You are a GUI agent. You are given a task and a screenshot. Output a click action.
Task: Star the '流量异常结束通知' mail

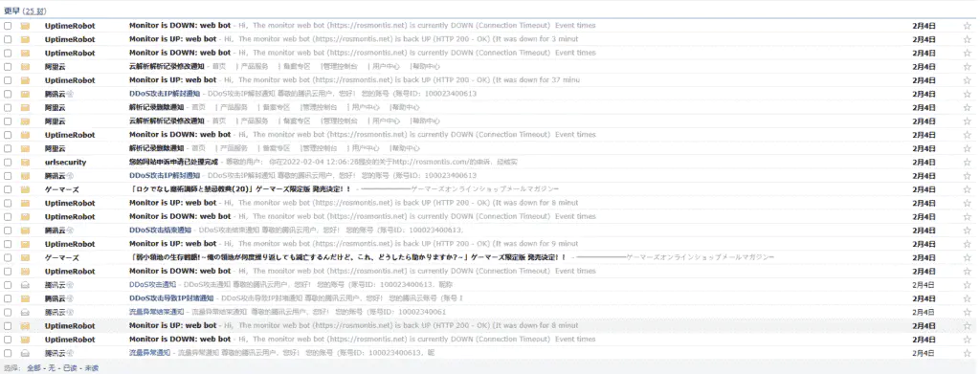pos(967,312)
